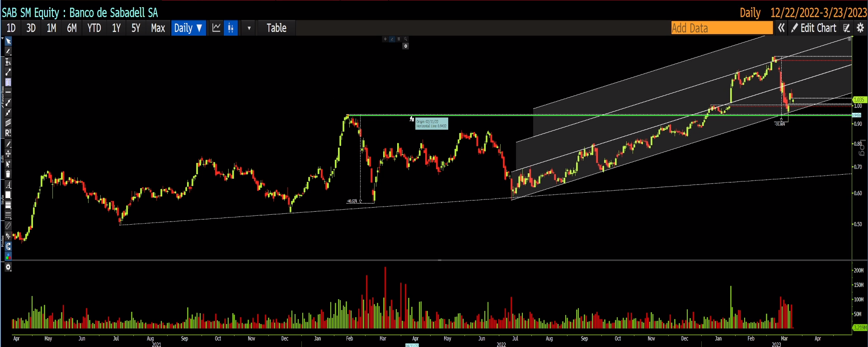Select the 3D time range
This screenshot has width=868, height=347.
(x=31, y=28)
